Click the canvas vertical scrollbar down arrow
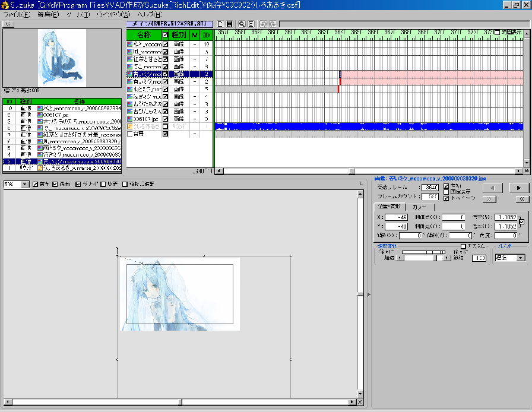532x412 pixels. 360,394
